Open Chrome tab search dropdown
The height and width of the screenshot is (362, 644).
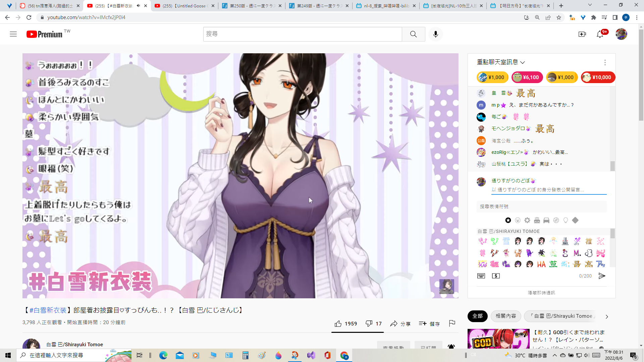coord(590,5)
